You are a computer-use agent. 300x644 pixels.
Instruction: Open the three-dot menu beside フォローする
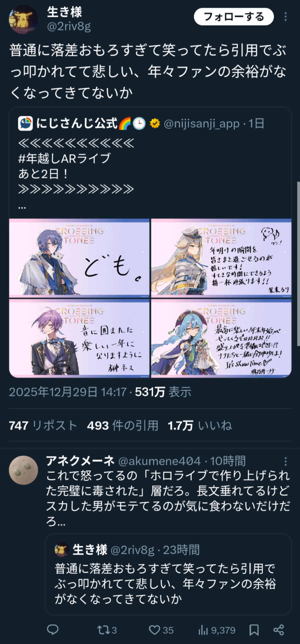285,17
